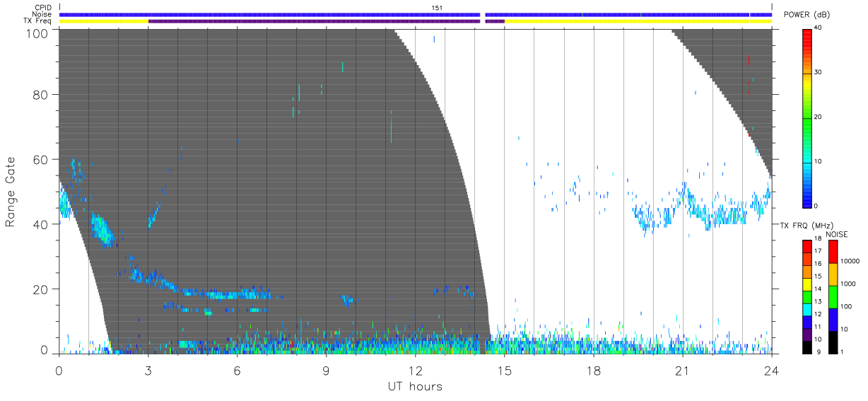Click the CPID value "151"
Image resolution: width=868 pixels, height=401 pixels.
(437, 8)
